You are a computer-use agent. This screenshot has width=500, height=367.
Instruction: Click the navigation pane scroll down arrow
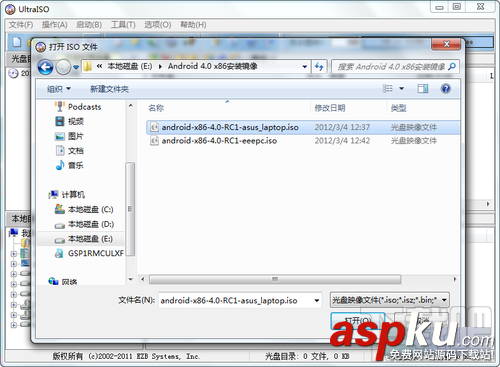[x=131, y=279]
